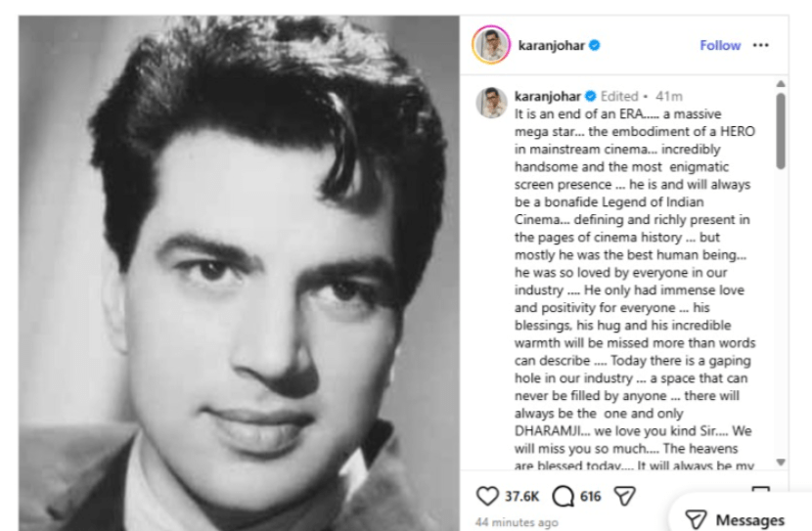The image size is (812, 531).
Task: Click the caption scrollbar's down arrow
Action: (x=781, y=462)
